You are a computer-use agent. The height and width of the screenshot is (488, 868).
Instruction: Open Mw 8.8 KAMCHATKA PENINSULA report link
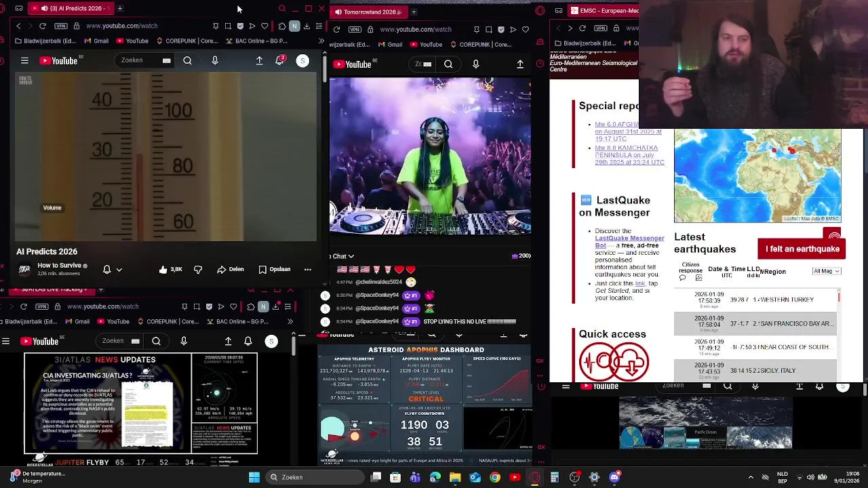(x=629, y=155)
